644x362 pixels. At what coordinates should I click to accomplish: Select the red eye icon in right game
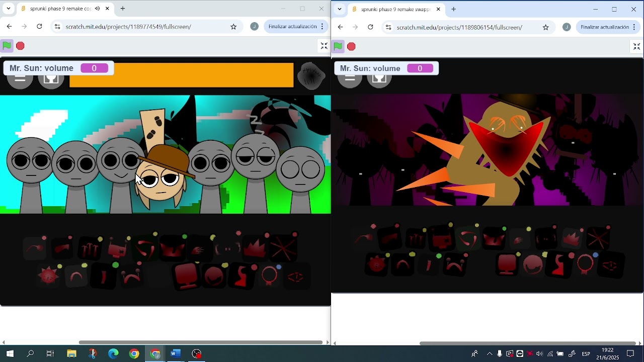click(x=611, y=265)
